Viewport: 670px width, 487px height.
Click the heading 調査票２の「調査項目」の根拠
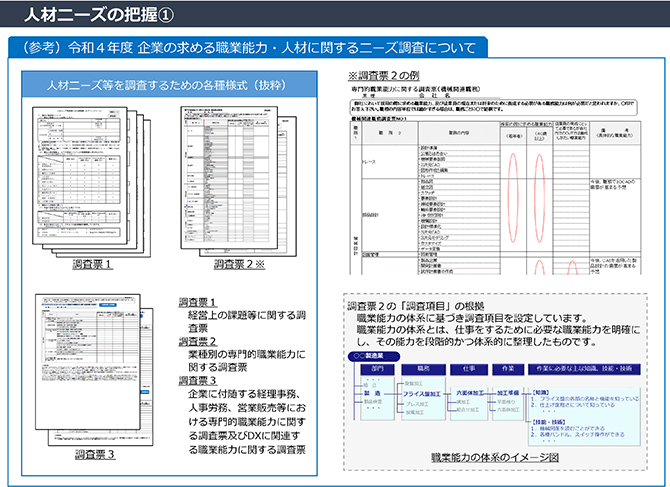pos(415,306)
